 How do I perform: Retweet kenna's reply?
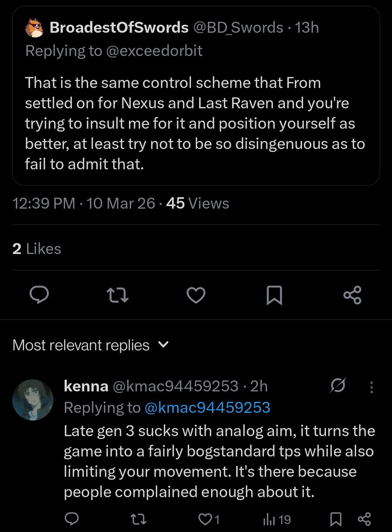point(140,519)
